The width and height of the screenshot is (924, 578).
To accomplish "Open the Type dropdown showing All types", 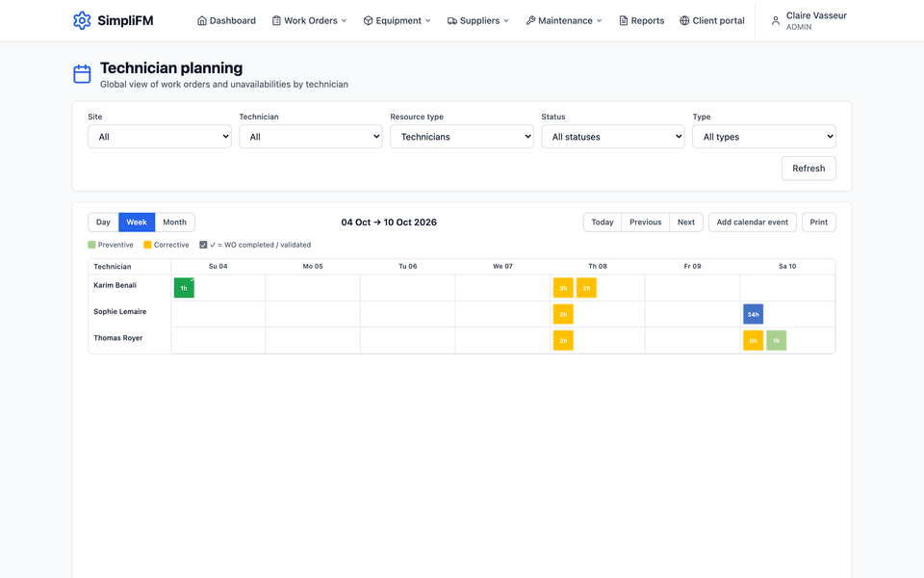I will [x=764, y=137].
